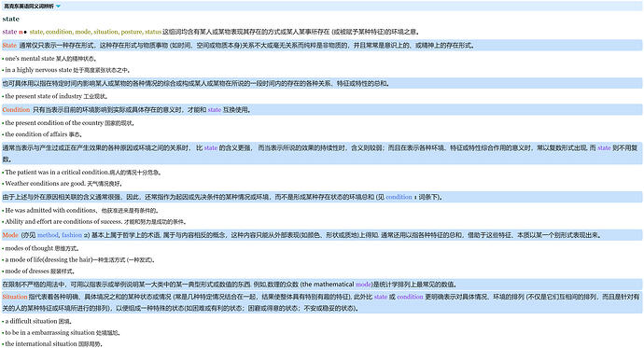The width and height of the screenshot is (644, 348).
Task: Open the purple 'state n' headword link
Action: coord(12,32)
